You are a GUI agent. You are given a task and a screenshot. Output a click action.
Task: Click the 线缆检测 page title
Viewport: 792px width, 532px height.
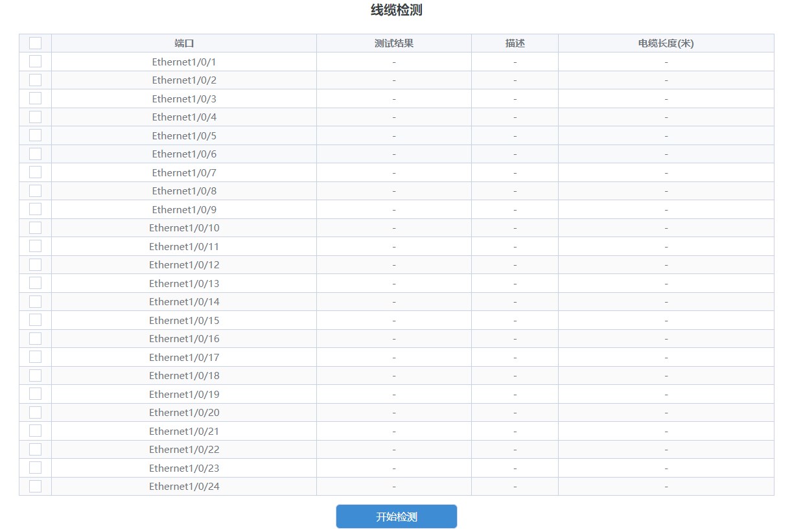click(x=396, y=10)
